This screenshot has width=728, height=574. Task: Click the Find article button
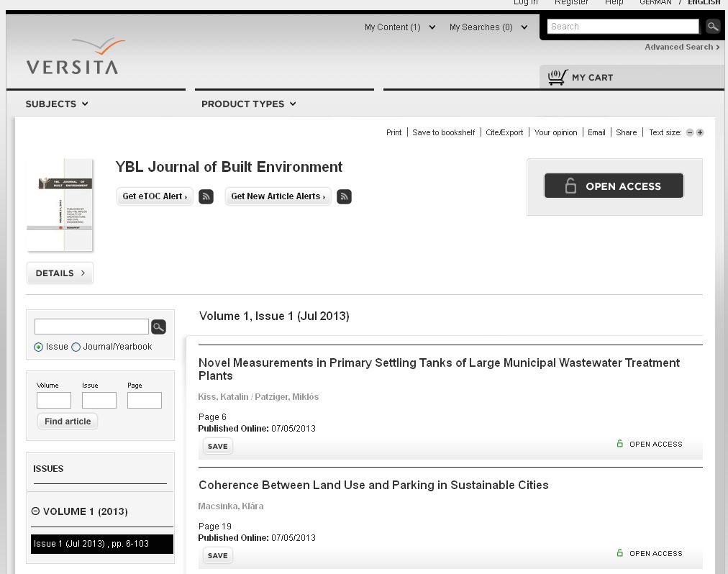68,422
